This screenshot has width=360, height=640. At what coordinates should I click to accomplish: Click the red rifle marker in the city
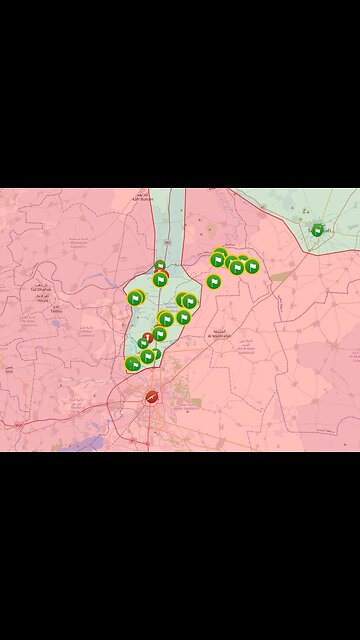click(x=152, y=396)
